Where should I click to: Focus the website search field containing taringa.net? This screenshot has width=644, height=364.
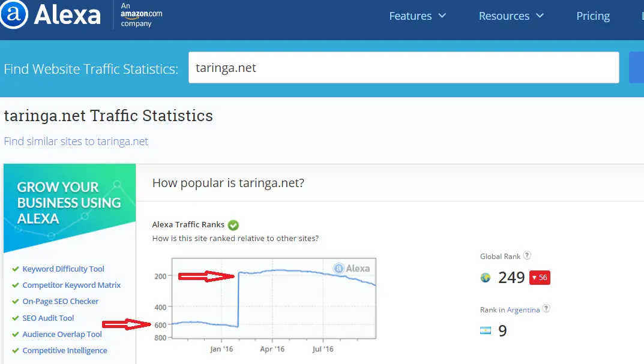[404, 67]
